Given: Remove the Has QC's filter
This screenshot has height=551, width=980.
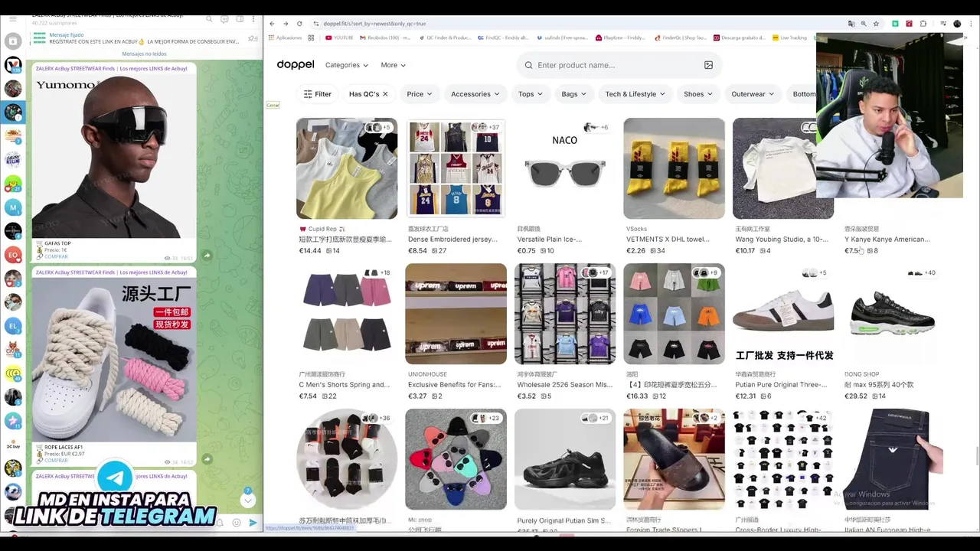Looking at the screenshot, I should (x=385, y=94).
